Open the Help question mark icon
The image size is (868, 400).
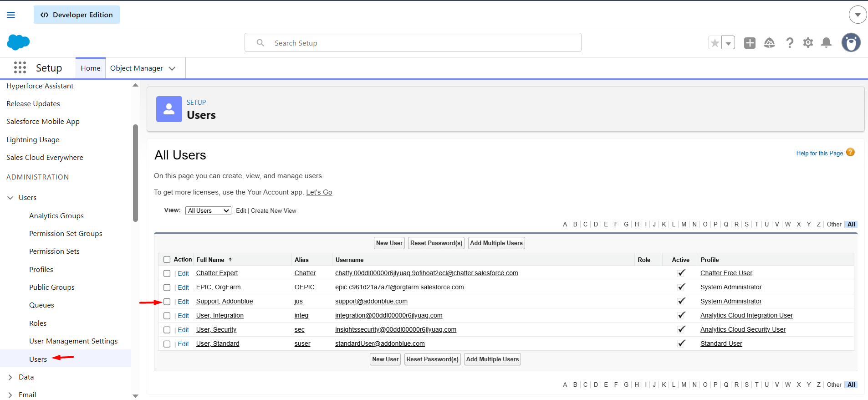point(790,43)
